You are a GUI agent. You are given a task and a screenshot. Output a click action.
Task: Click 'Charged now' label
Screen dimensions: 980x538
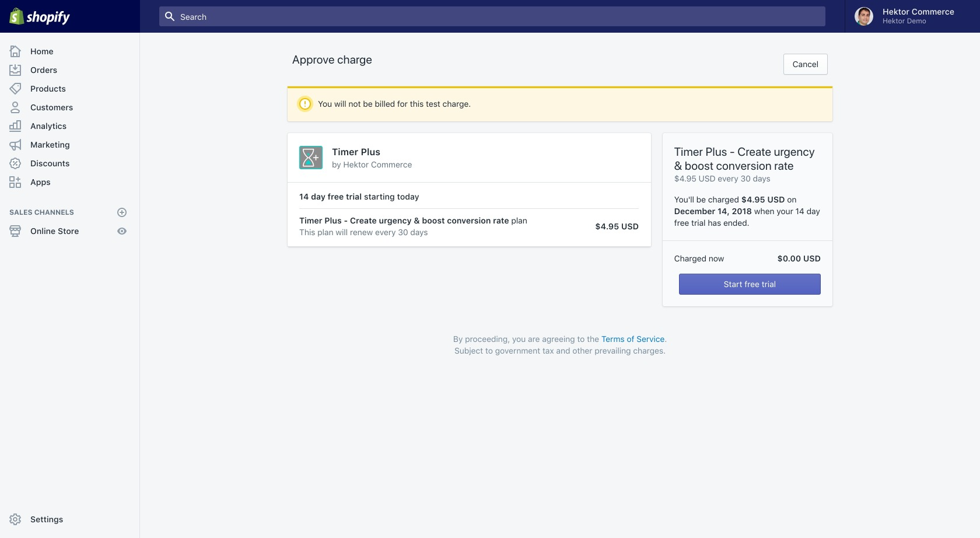699,258
